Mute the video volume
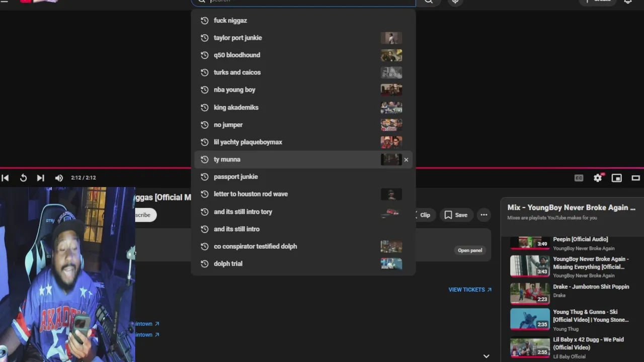 tap(59, 178)
